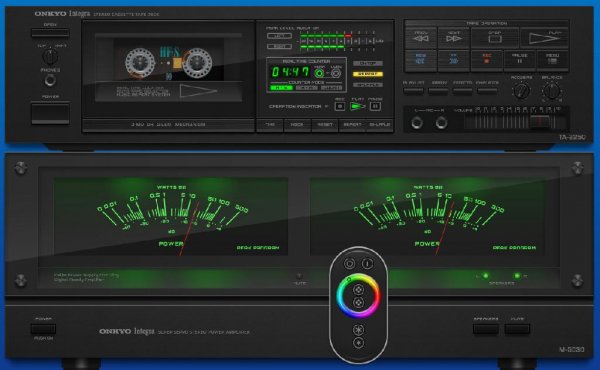The image size is (600, 370).
Task: Switch off the deck's large POWER button
Action: pos(50,113)
